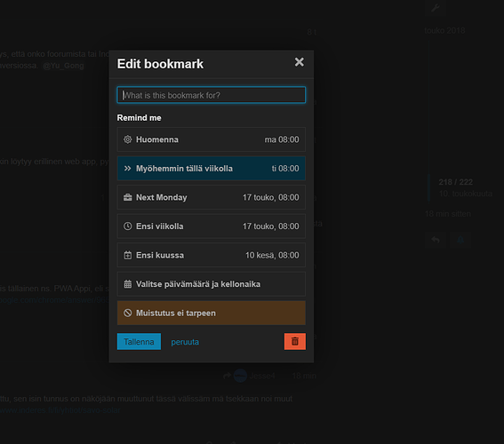Select the Huomenna reminder option
This screenshot has height=444, width=504.
(212, 139)
